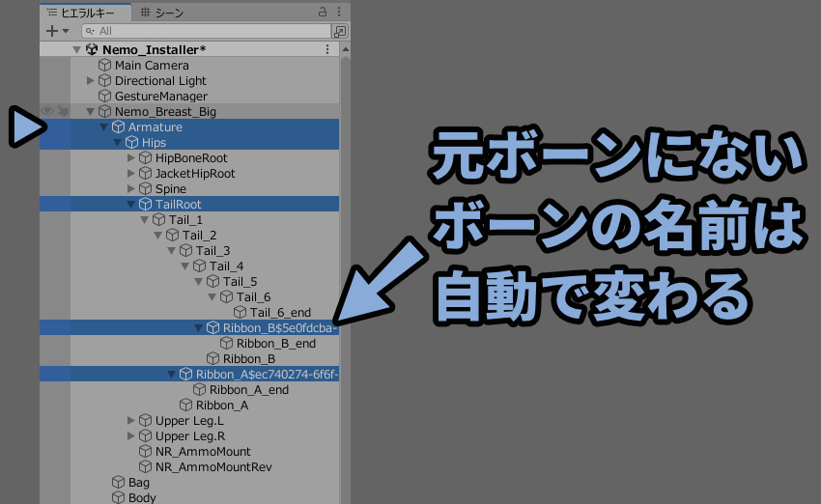Click the hierarchy All search field

pos(207,32)
